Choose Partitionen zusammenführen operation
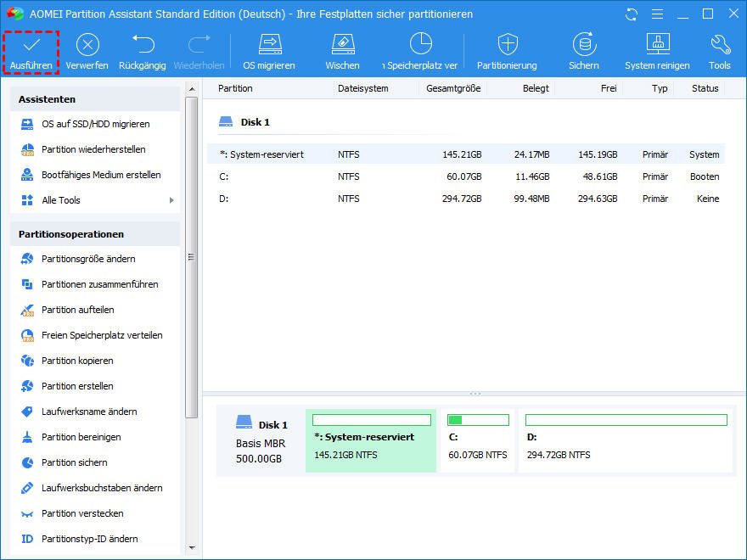The width and height of the screenshot is (747, 560). tap(99, 284)
